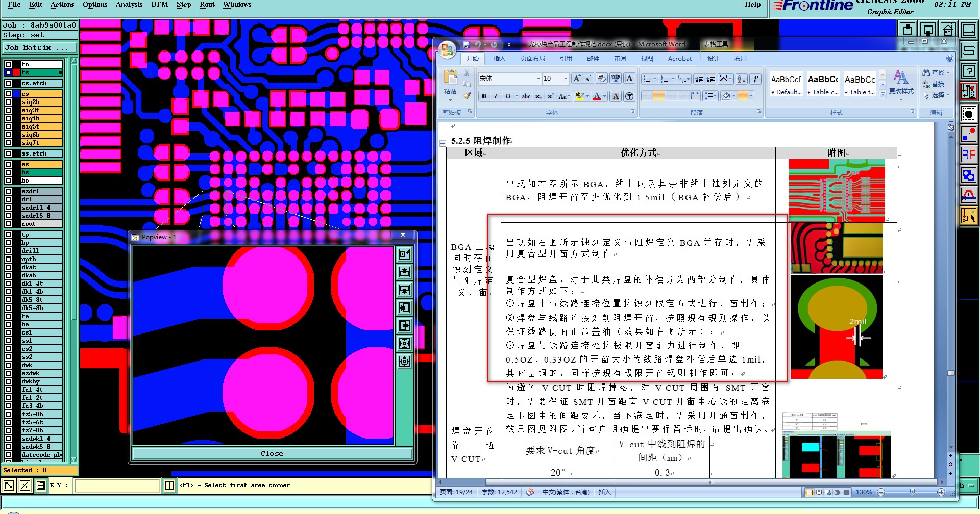Open the font name dropdown
This screenshot has height=514, width=980.
(538, 79)
